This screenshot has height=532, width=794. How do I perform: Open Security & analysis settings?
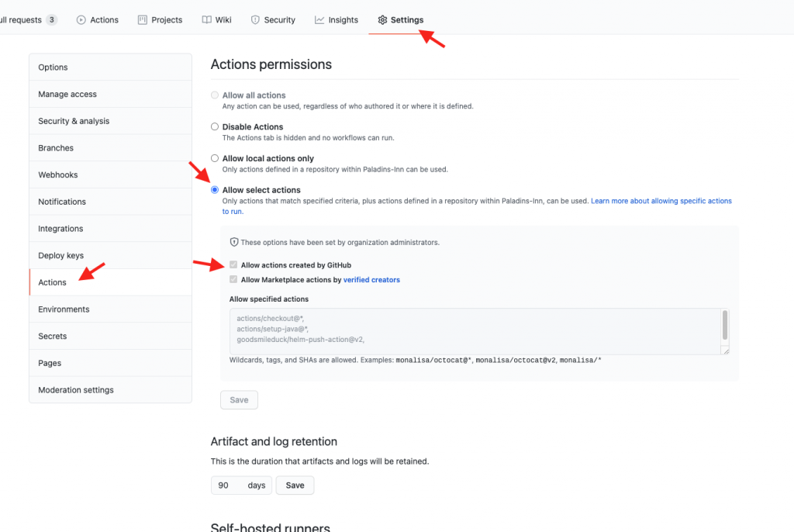110,120
